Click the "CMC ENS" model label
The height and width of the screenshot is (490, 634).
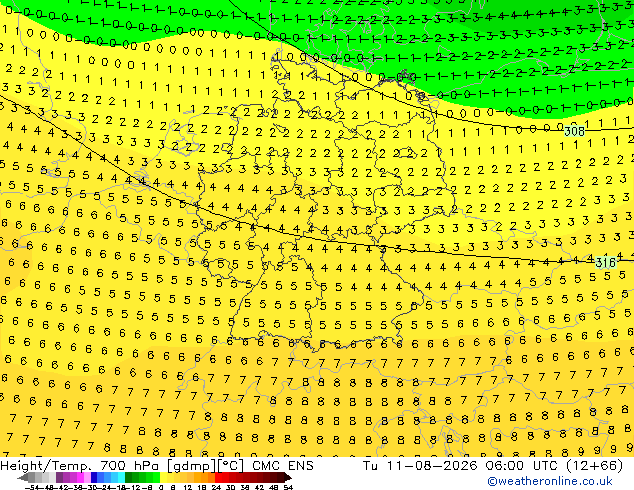pyautogui.click(x=283, y=466)
